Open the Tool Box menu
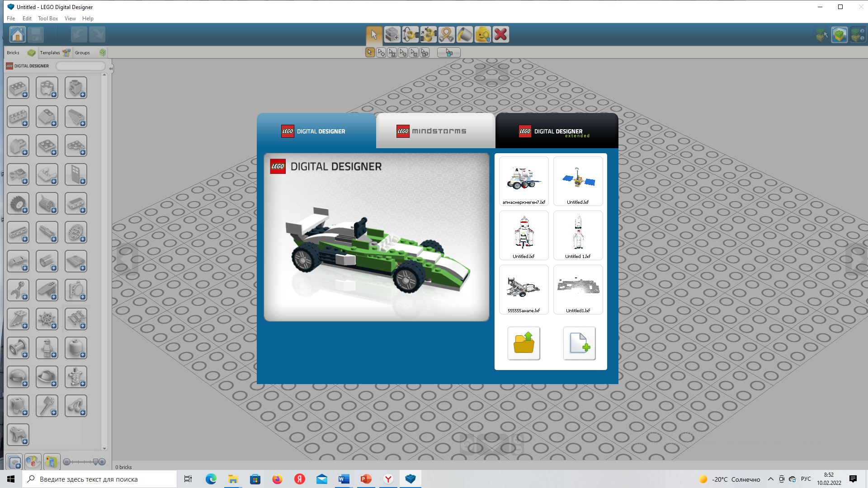The height and width of the screenshot is (488, 868). pyautogui.click(x=48, y=19)
